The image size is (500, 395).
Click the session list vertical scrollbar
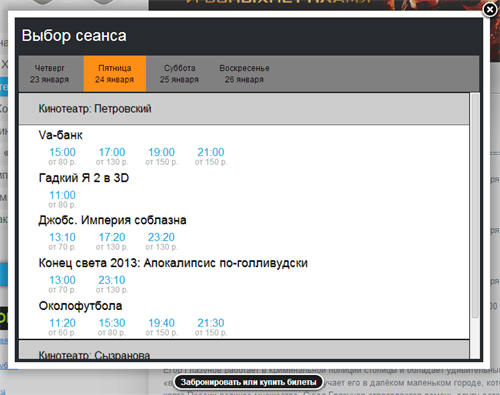pos(475,206)
